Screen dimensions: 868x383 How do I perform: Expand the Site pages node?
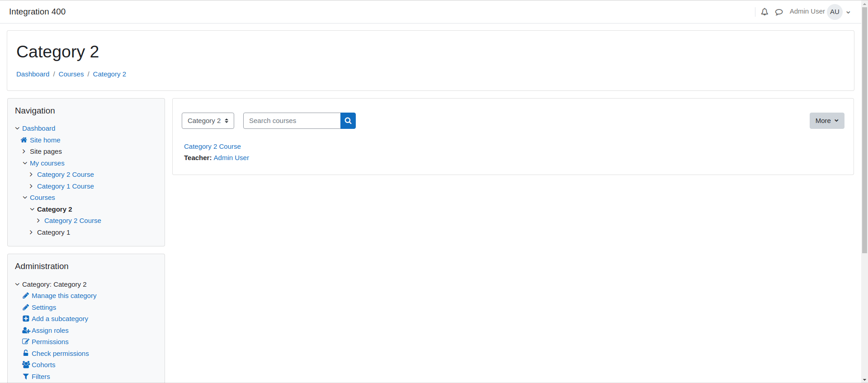click(x=24, y=151)
